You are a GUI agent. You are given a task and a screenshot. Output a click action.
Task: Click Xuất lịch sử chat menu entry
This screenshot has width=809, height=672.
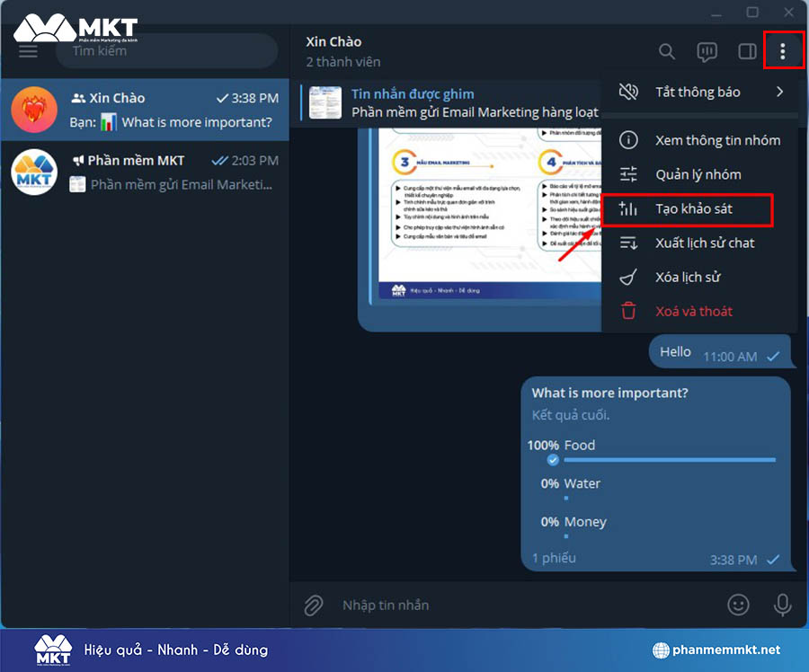click(704, 243)
